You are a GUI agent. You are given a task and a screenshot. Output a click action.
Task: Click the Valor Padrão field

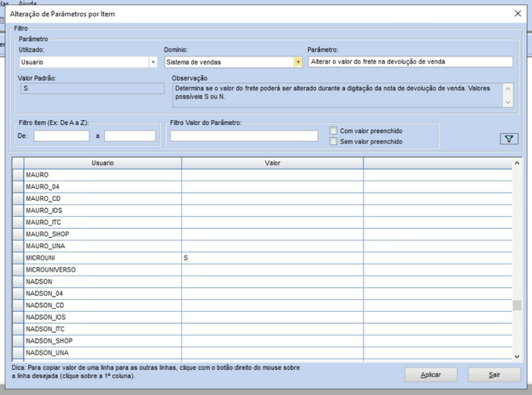(92, 89)
